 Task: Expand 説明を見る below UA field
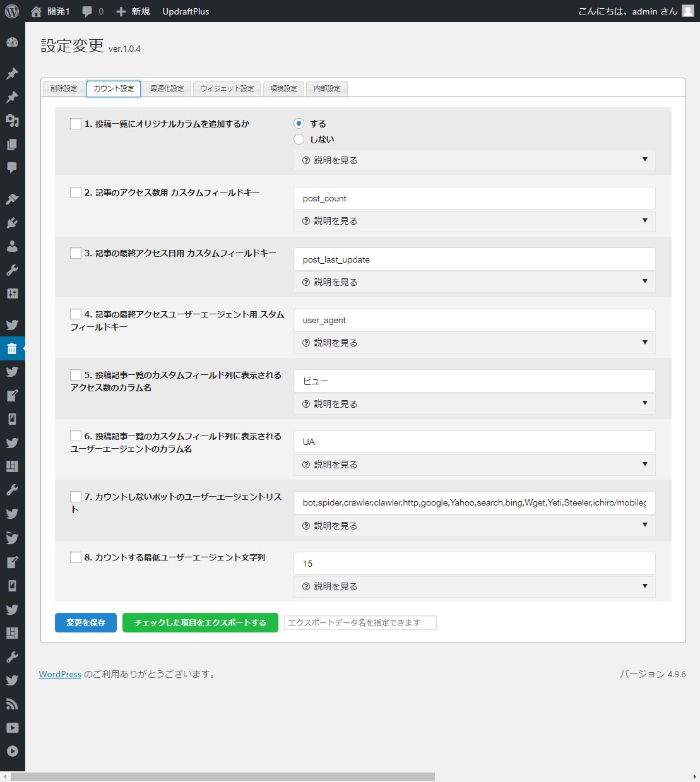(475, 465)
